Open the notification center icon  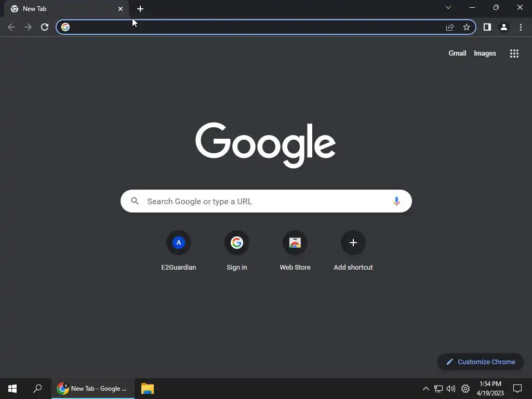517,389
